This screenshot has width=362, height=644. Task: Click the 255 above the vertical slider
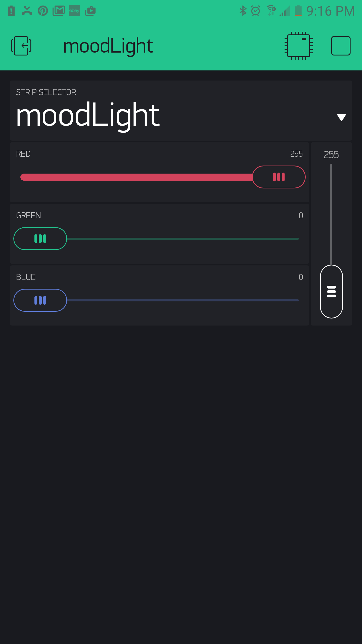click(x=331, y=155)
